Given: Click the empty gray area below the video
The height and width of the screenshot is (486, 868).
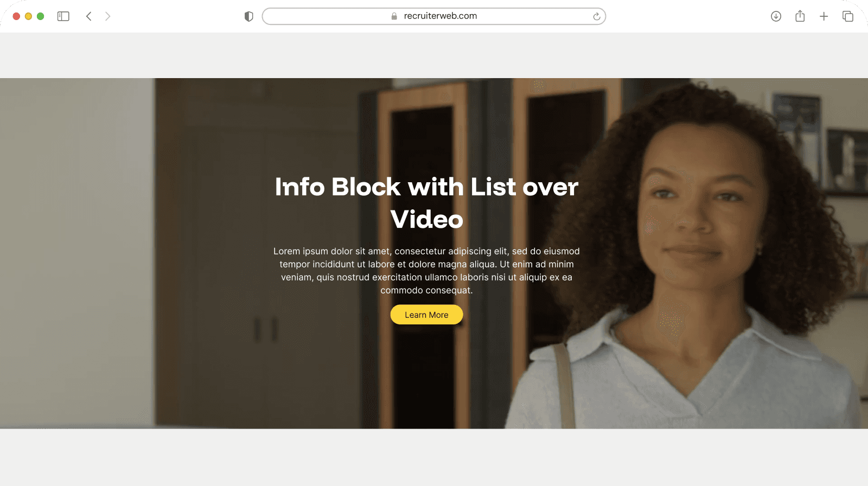Looking at the screenshot, I should click(x=434, y=457).
